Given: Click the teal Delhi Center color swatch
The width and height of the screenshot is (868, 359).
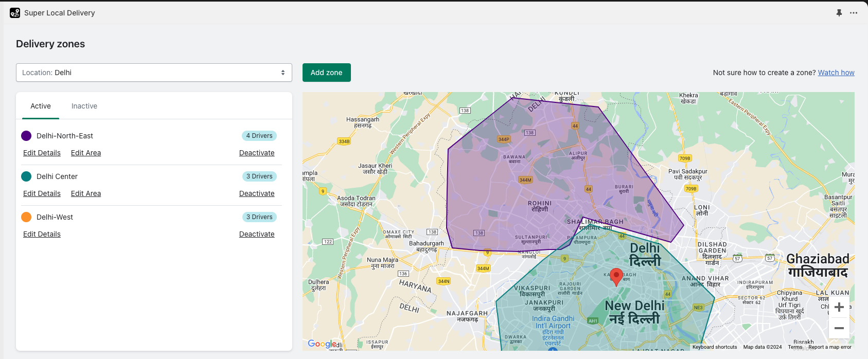Looking at the screenshot, I should (26, 176).
